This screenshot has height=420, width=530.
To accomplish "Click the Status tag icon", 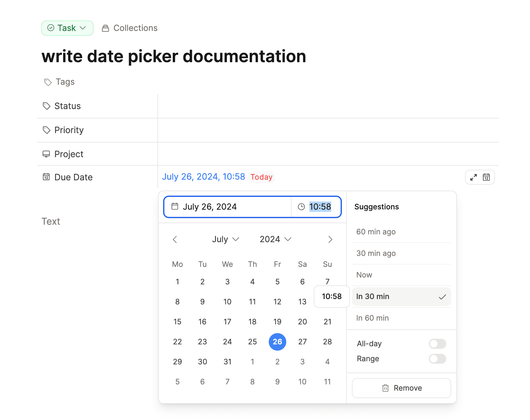I will (46, 106).
